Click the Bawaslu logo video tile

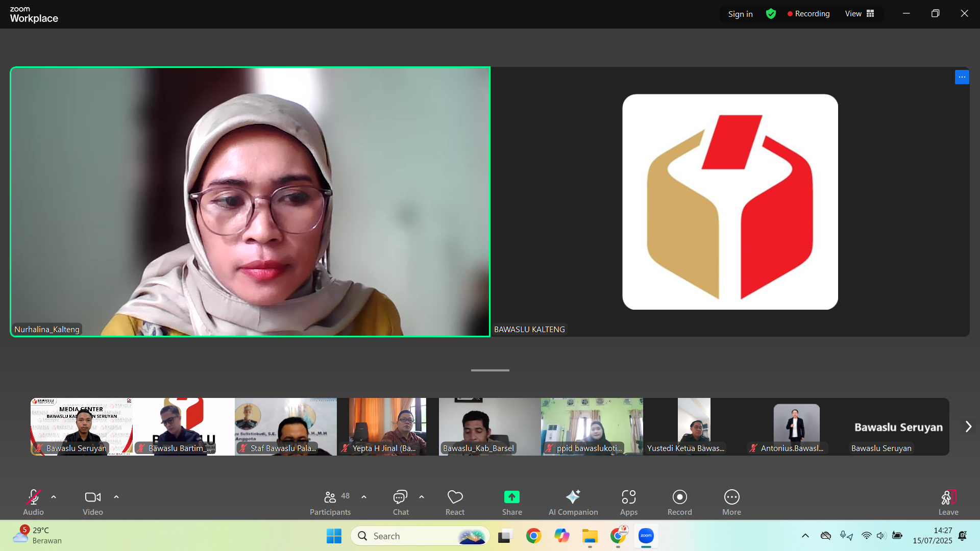click(x=730, y=202)
